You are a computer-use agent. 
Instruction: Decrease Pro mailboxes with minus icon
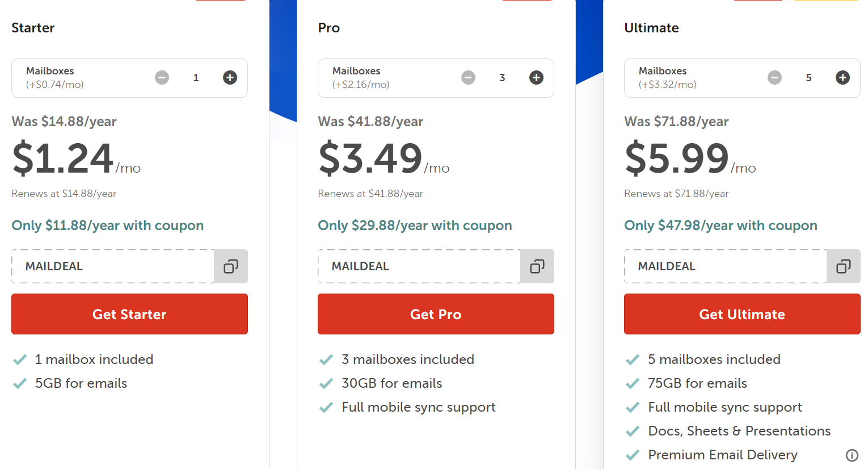point(469,78)
